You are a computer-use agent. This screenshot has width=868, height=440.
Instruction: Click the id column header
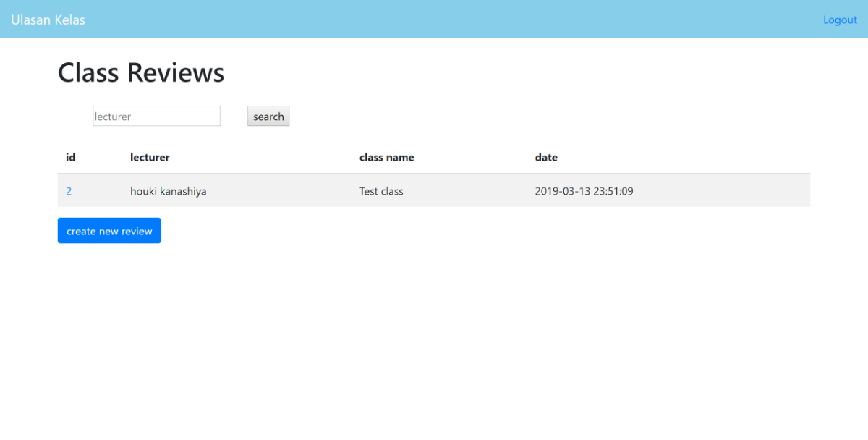71,157
